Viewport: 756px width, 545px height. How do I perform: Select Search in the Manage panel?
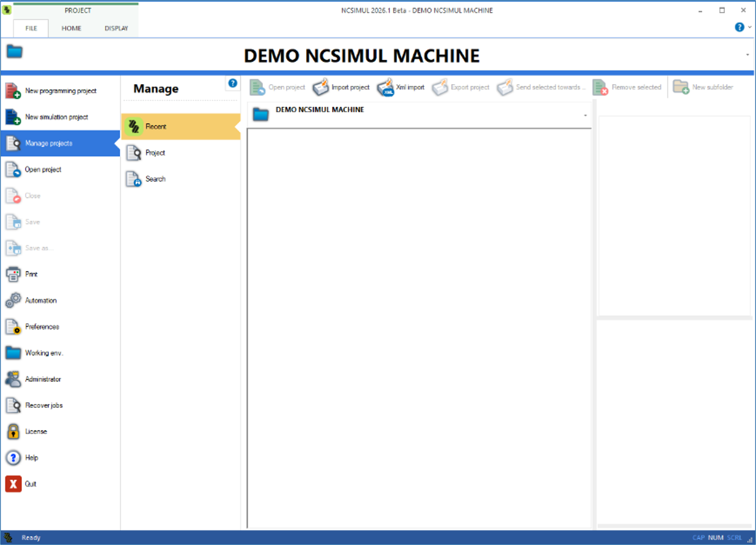point(181,179)
